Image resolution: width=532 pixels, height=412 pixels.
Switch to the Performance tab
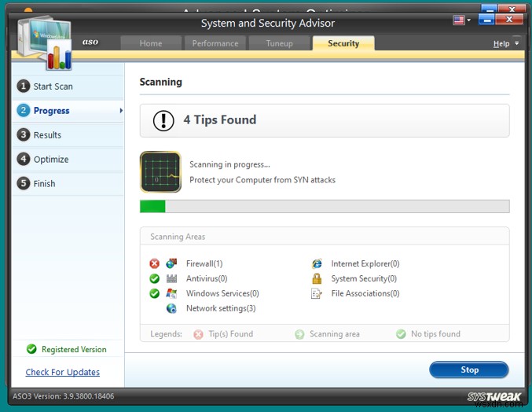pyautogui.click(x=215, y=43)
